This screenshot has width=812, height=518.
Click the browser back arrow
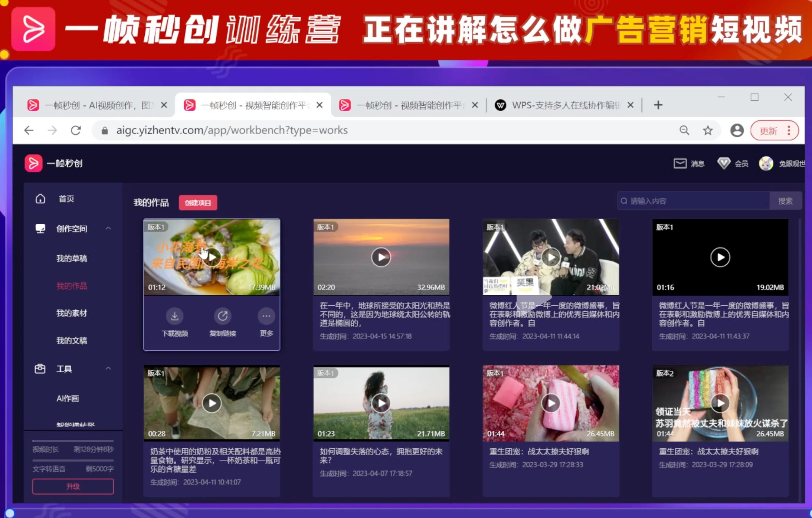pyautogui.click(x=29, y=130)
